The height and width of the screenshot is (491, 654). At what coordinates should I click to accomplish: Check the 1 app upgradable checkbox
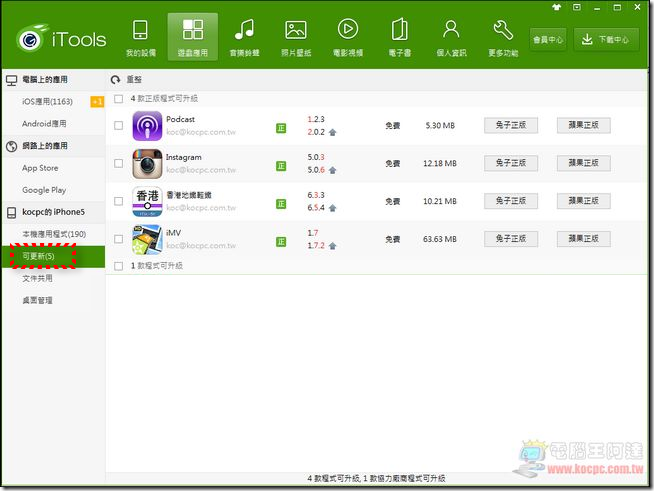[118, 266]
